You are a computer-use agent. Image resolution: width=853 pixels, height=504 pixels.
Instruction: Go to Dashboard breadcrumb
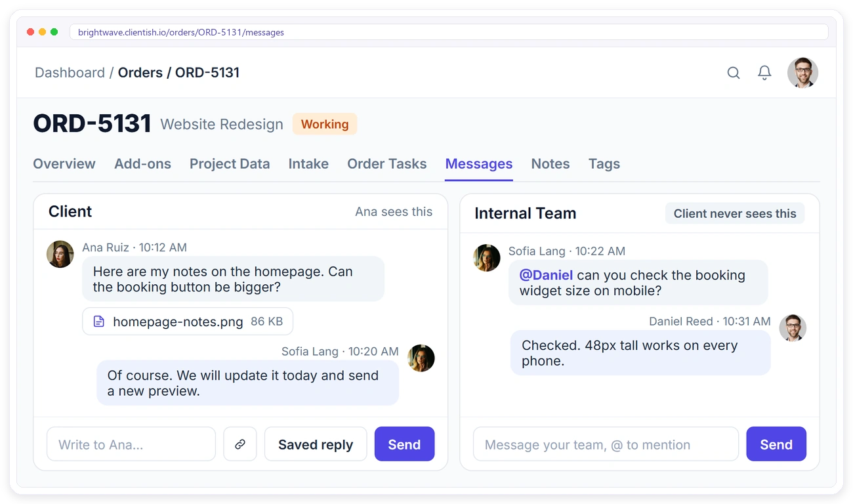coord(70,73)
